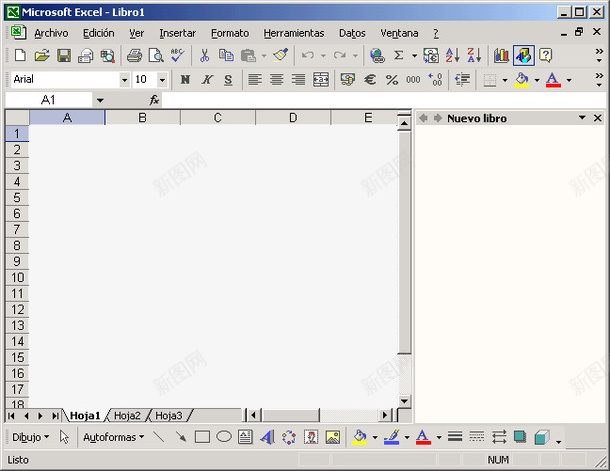The width and height of the screenshot is (610, 471).
Task: Go to last sheet tab arrow
Action: click(55, 416)
